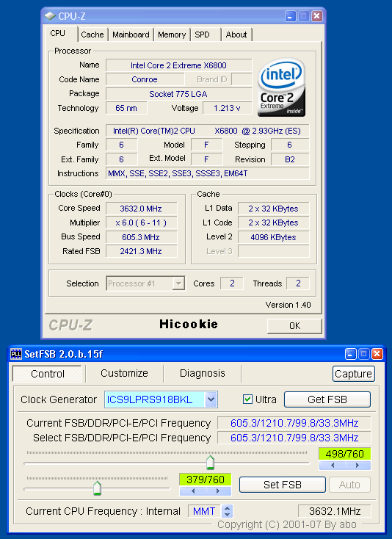Viewport: 392px width, 539px height.
Task: Click the Level 2 cache value 4096 KBytes
Action: 274,237
